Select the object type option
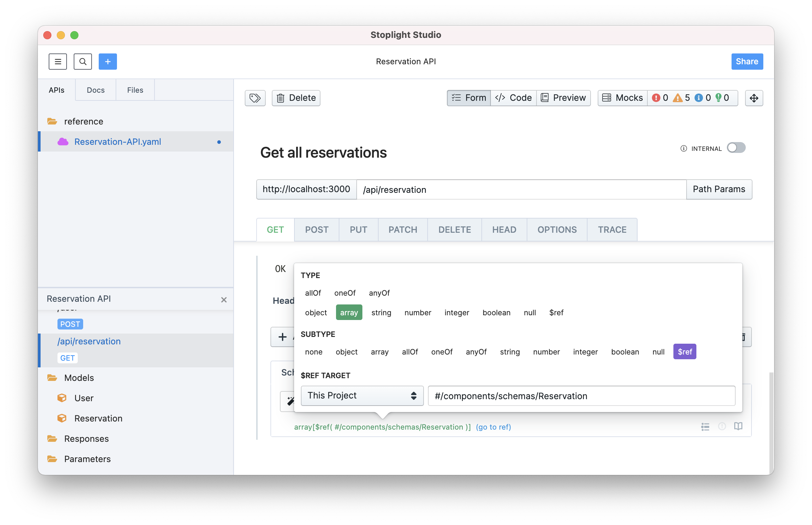812x525 pixels. tap(316, 312)
